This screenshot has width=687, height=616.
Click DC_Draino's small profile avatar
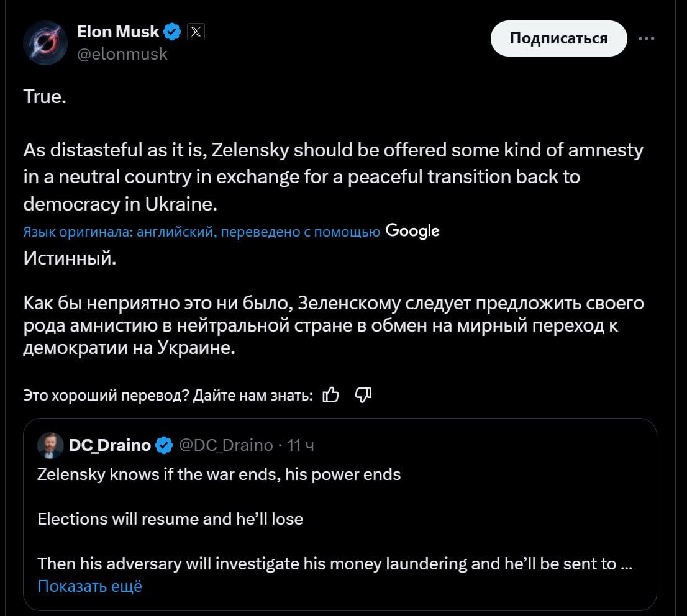tap(50, 445)
